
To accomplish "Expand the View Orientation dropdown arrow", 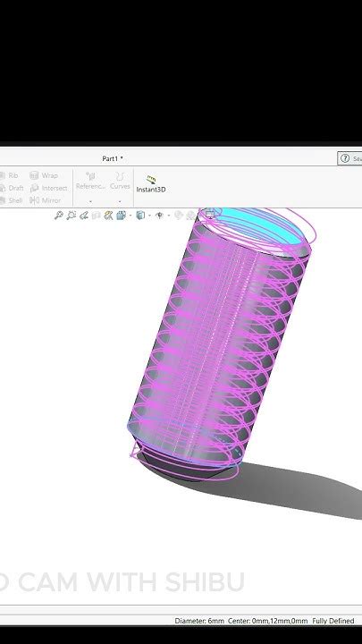I will tap(130, 216).
